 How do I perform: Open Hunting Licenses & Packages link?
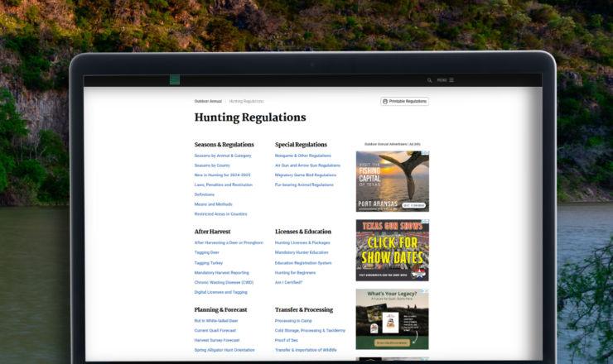pos(302,242)
